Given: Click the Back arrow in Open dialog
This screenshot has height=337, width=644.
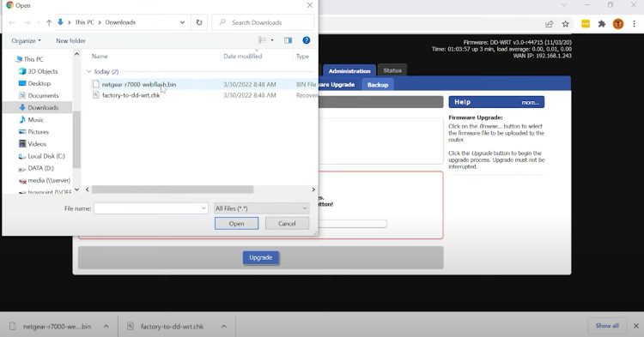Looking at the screenshot, I should 11,22.
